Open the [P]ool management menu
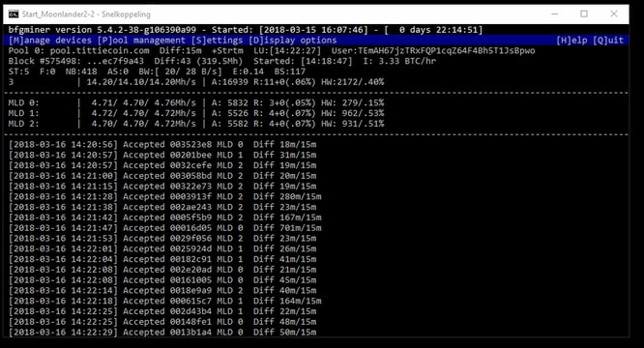Viewport: 644px width, 348px height. coord(141,41)
